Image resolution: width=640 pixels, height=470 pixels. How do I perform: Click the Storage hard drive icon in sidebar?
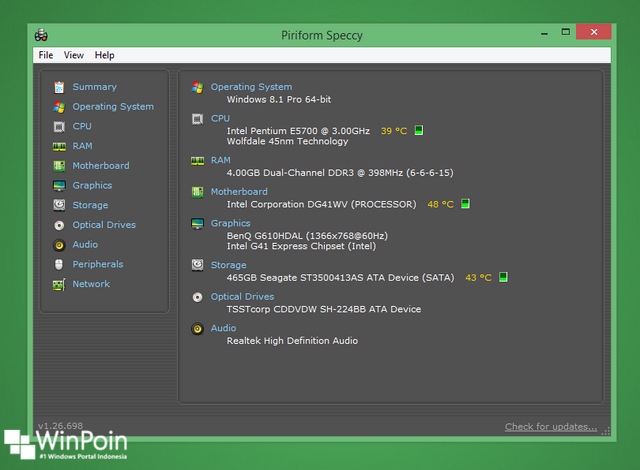59,205
